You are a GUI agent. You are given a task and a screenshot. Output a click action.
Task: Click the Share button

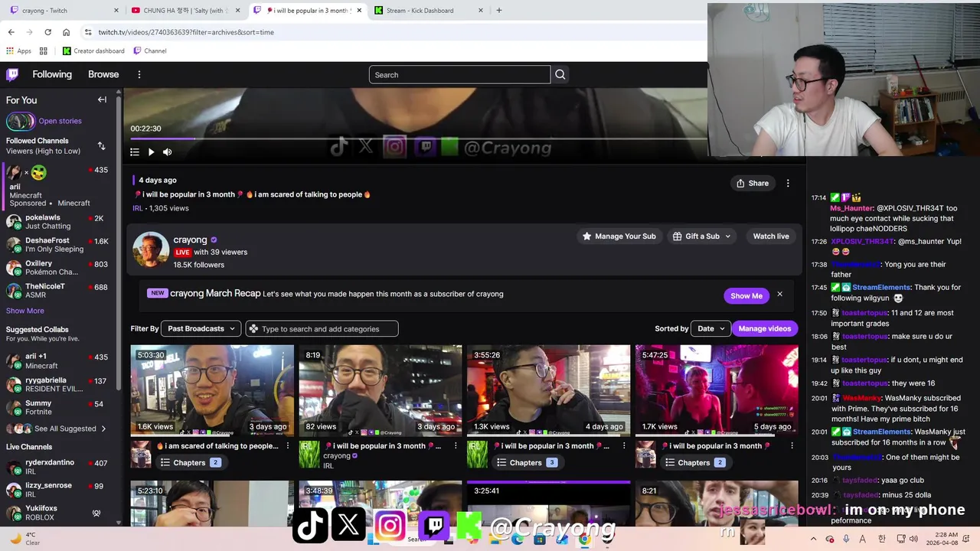tap(753, 183)
